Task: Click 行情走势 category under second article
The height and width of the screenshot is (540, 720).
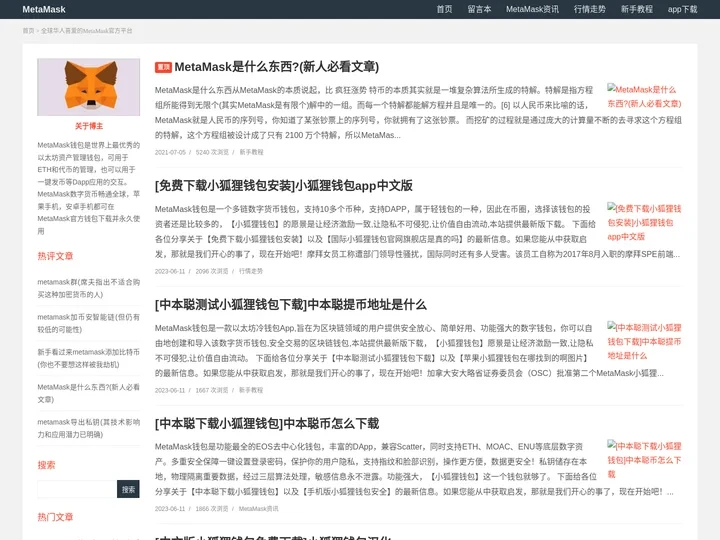Action: coord(251,271)
